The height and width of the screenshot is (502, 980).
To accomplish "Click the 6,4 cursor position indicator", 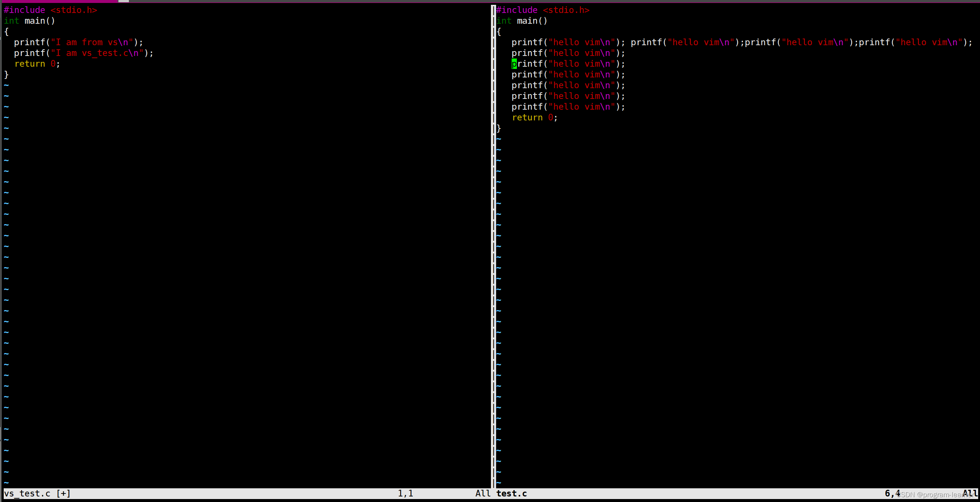I will (x=892, y=493).
